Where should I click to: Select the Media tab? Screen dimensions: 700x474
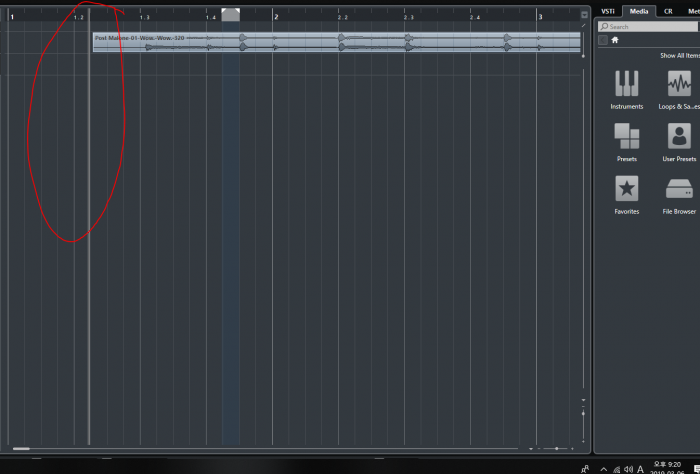(639, 12)
